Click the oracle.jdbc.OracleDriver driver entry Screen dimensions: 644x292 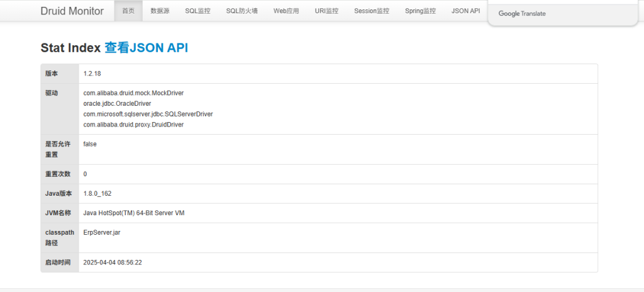117,103
